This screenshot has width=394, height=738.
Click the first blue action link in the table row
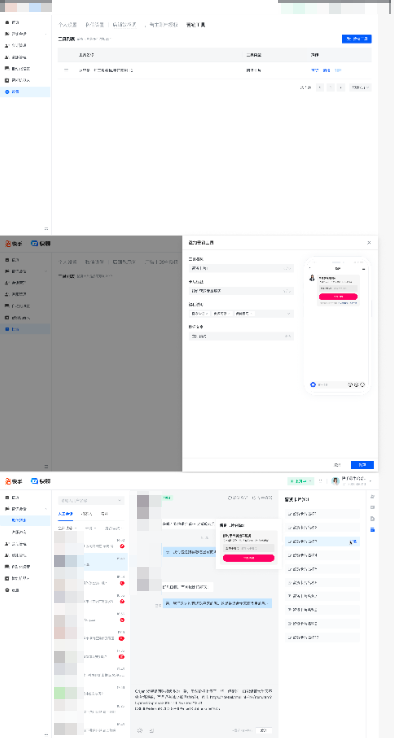[x=314, y=70]
